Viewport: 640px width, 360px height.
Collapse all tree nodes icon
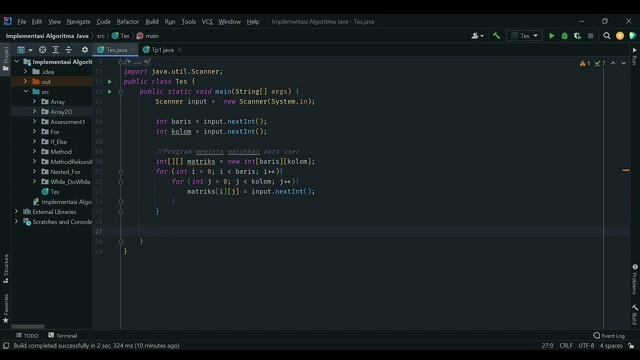(69, 50)
